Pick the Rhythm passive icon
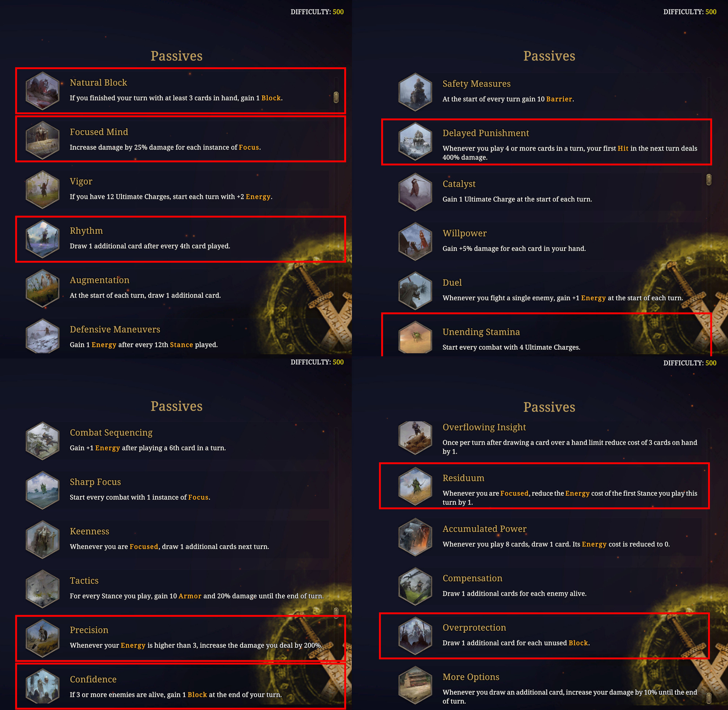Viewport: 728px width, 710px height. tap(43, 239)
